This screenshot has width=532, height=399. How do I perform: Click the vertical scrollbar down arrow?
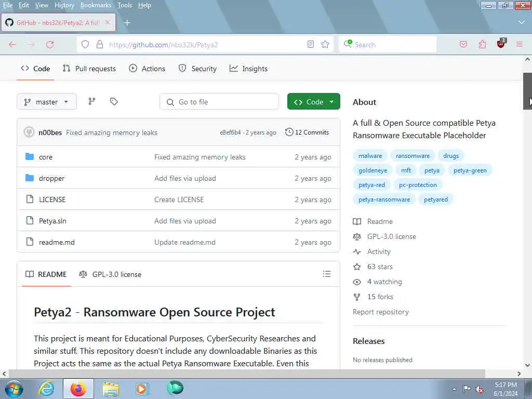pos(527,365)
